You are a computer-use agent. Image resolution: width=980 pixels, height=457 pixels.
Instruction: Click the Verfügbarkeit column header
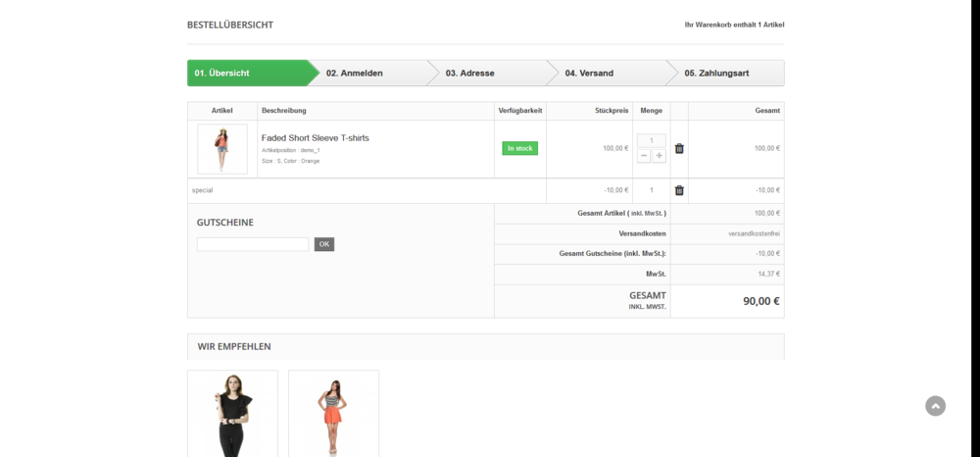tap(520, 111)
